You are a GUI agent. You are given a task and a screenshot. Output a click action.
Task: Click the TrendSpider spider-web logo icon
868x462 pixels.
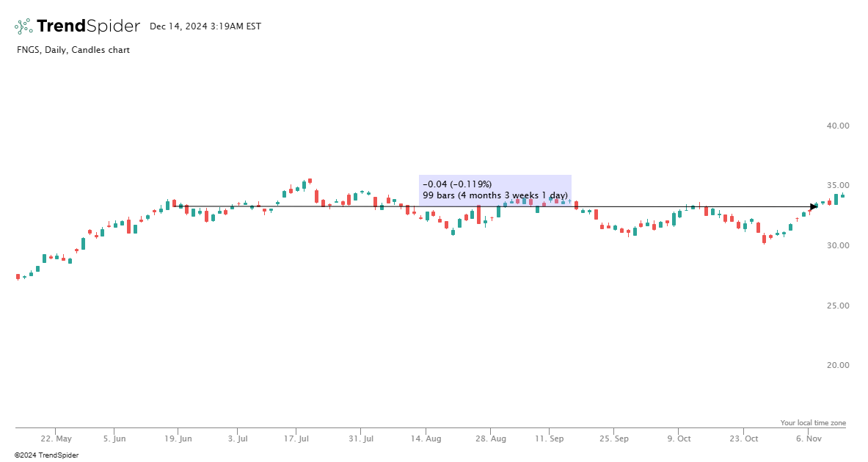(x=23, y=26)
